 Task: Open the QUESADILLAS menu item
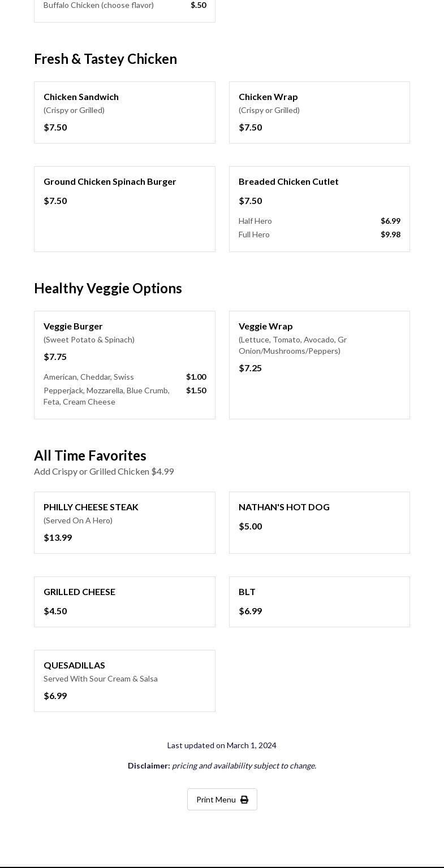[x=74, y=665]
